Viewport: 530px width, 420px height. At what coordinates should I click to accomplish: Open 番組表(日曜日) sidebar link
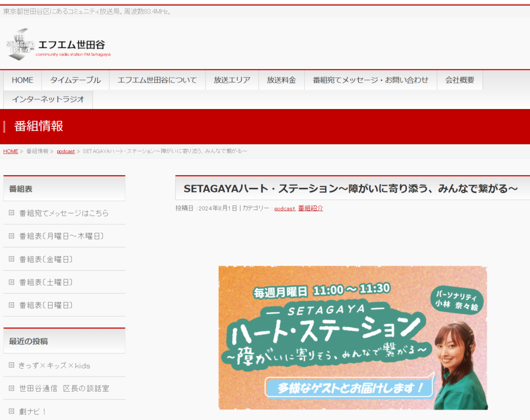46,305
